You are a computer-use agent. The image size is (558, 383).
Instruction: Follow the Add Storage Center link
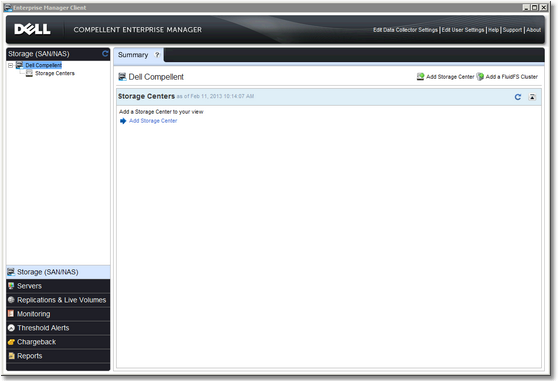[x=153, y=121]
